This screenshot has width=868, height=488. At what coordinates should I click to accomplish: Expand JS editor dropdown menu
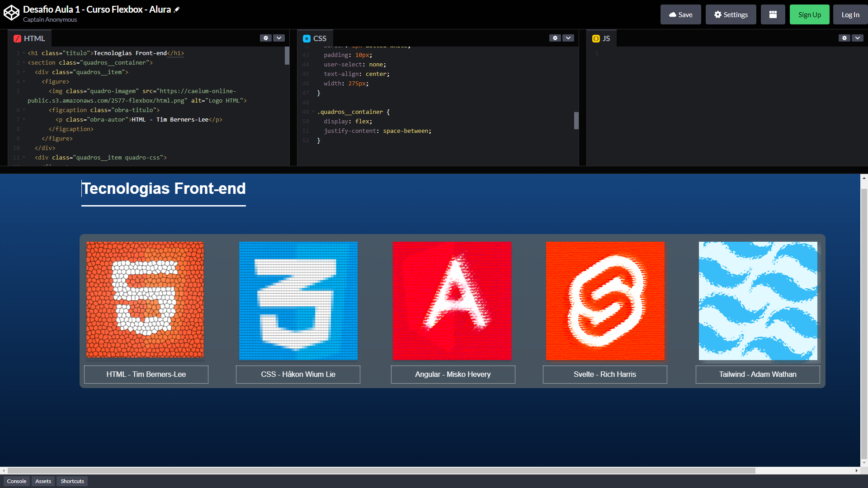(858, 38)
